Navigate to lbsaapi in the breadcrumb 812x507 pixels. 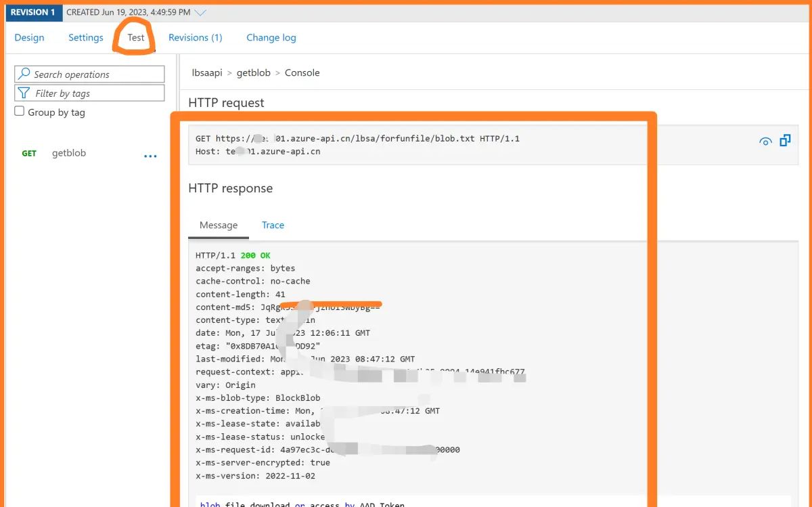207,73
